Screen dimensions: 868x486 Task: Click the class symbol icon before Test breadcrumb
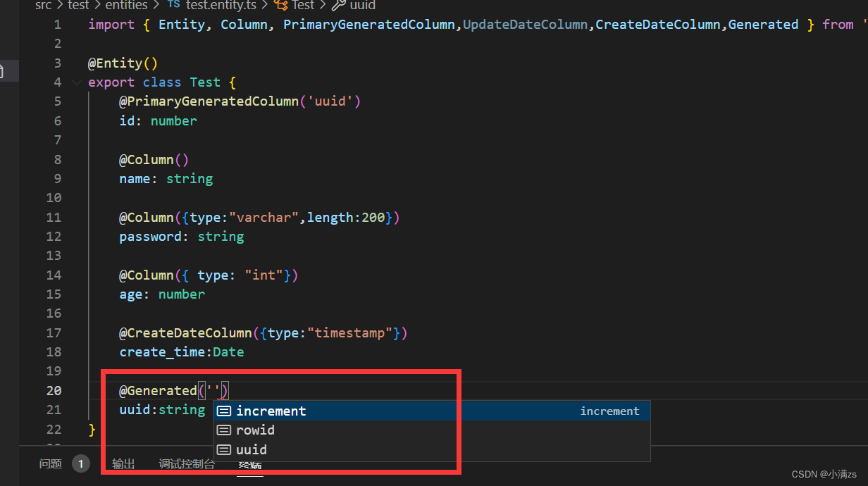click(281, 5)
